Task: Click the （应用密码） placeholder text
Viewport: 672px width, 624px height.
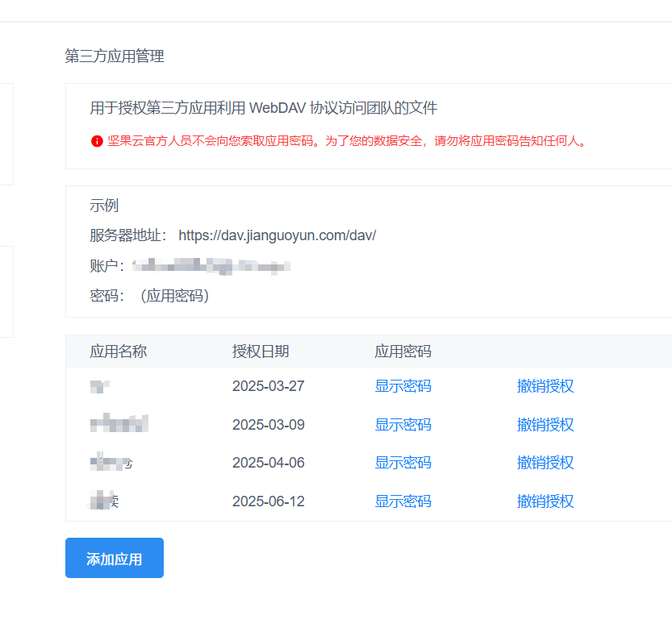Action: pyautogui.click(x=175, y=296)
